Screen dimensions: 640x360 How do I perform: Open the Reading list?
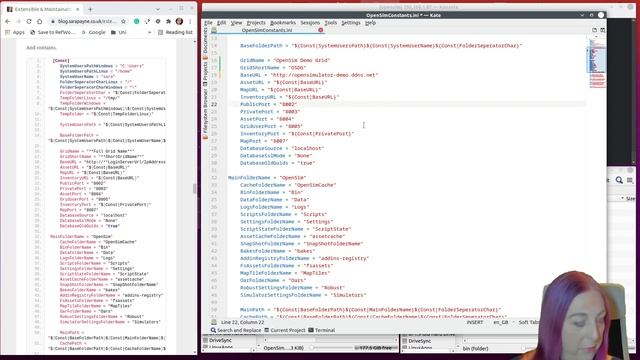click(175, 32)
